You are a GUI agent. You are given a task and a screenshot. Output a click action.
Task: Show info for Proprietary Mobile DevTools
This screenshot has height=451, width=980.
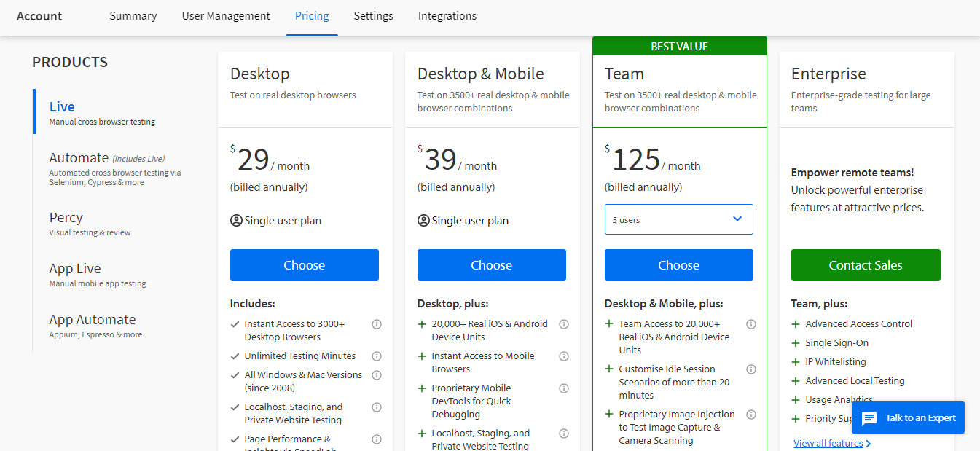pyautogui.click(x=564, y=388)
